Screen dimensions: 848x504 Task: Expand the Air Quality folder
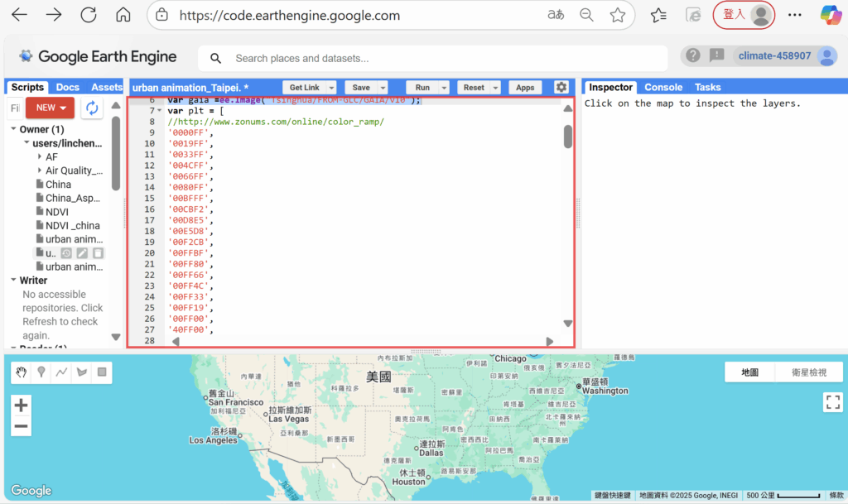(40, 170)
